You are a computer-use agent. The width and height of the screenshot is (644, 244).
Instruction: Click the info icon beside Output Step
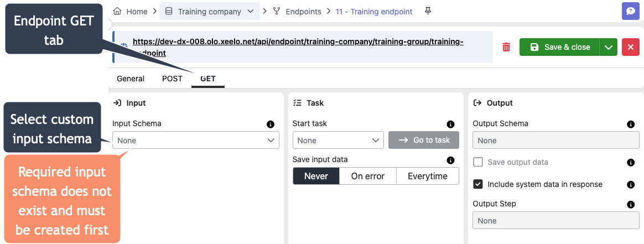coord(631,205)
